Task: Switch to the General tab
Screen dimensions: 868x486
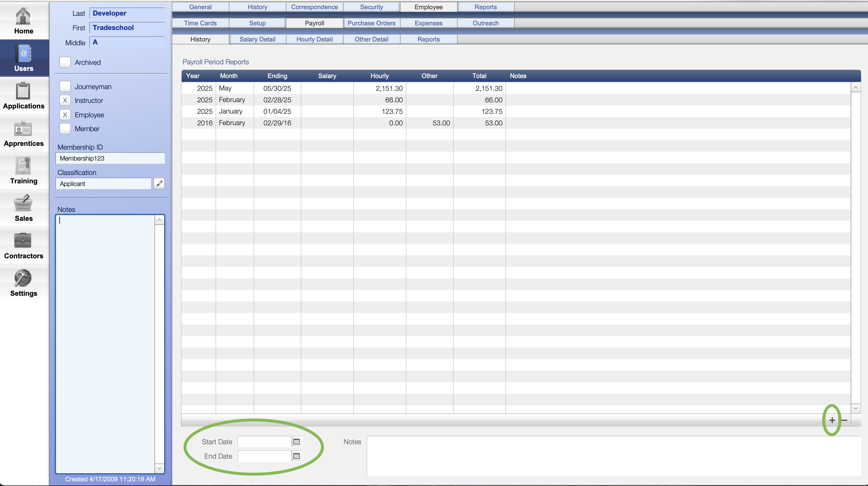Action: click(x=201, y=7)
